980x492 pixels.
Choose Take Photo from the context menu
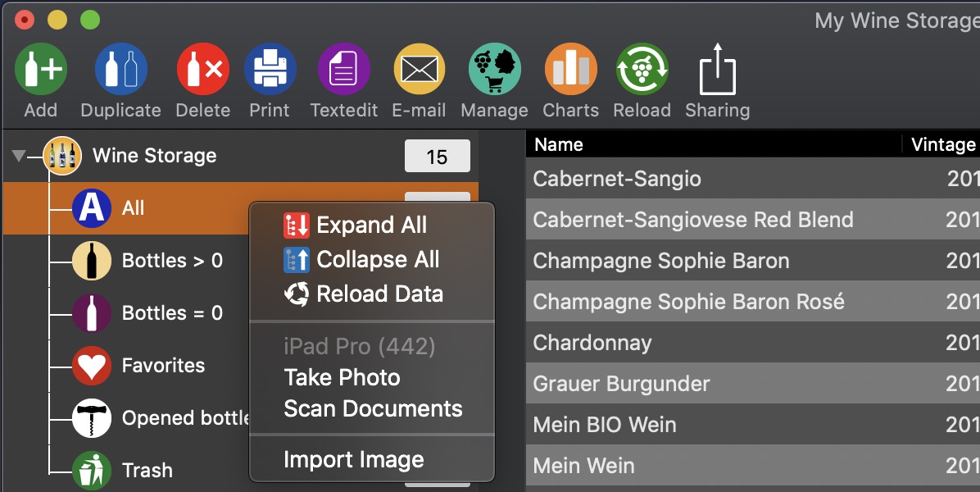coord(342,377)
